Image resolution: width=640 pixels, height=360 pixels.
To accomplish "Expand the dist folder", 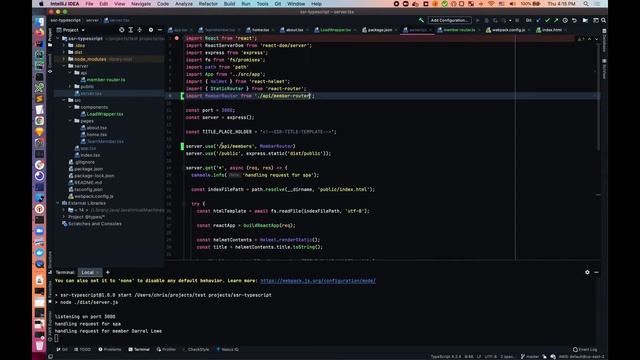I will click(64, 52).
